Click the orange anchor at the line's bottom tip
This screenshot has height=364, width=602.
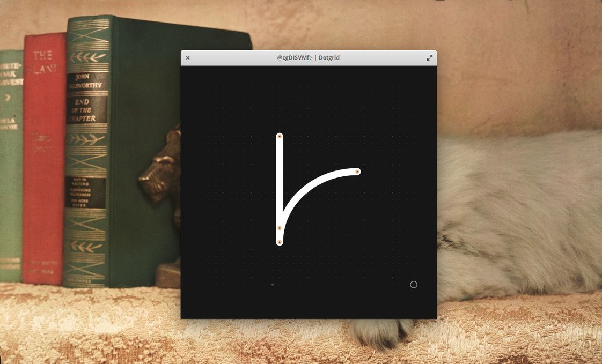click(x=280, y=243)
